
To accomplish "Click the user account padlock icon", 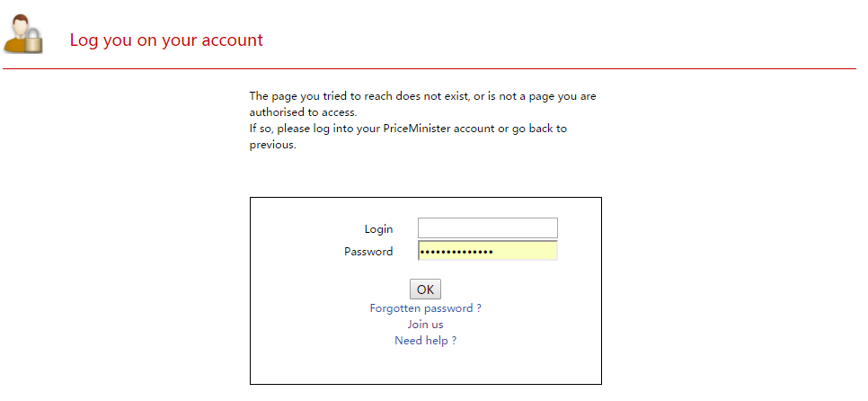I will tap(22, 35).
